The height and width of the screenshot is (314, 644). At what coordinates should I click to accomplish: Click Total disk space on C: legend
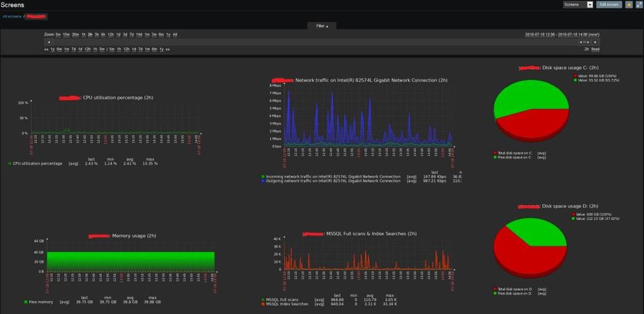click(515, 153)
